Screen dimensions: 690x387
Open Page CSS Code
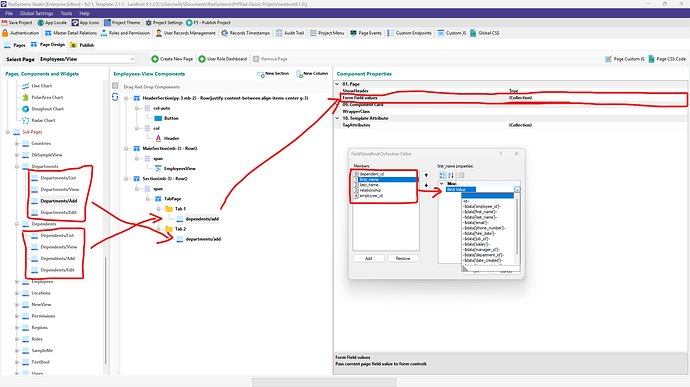(x=667, y=59)
